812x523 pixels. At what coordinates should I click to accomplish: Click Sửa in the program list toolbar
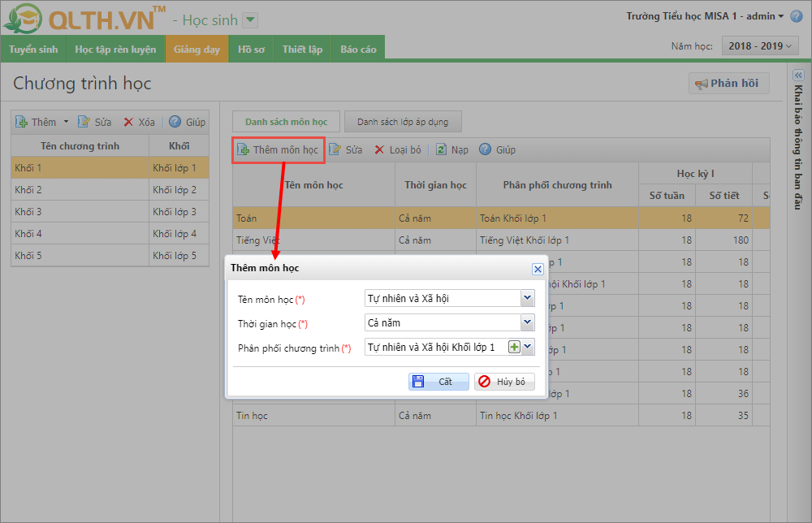pos(95,122)
